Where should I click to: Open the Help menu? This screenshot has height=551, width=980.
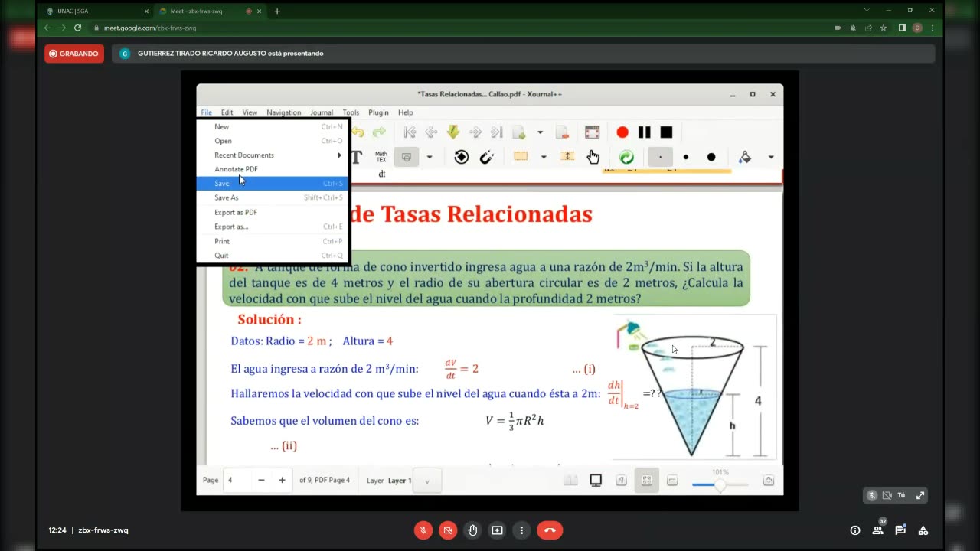405,112
